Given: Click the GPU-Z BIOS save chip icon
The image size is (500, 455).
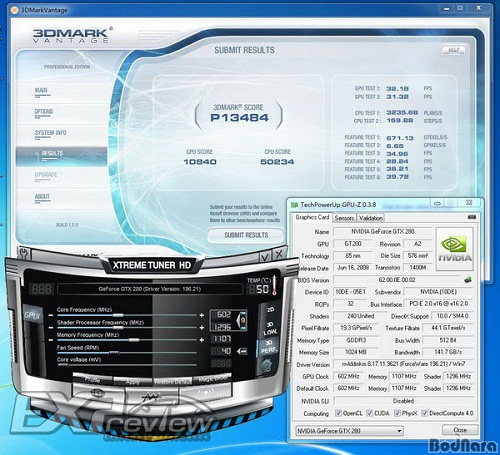Looking at the screenshot, I should (468, 279).
